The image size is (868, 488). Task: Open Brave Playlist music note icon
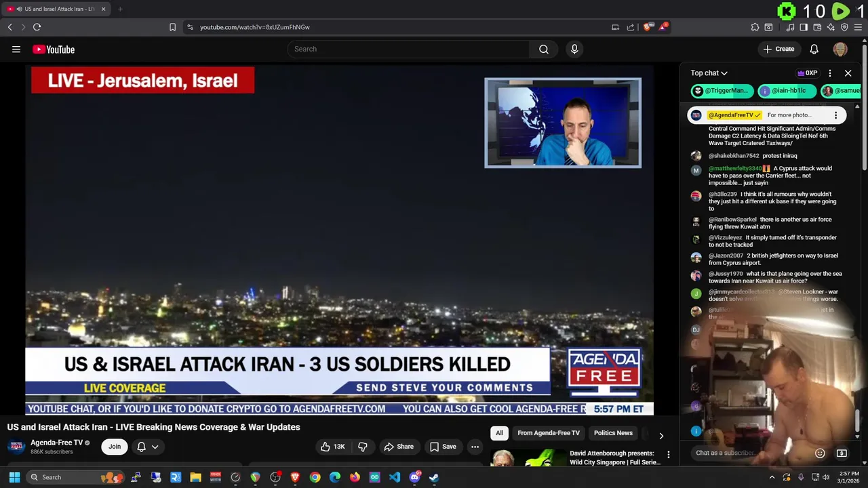tap(791, 27)
